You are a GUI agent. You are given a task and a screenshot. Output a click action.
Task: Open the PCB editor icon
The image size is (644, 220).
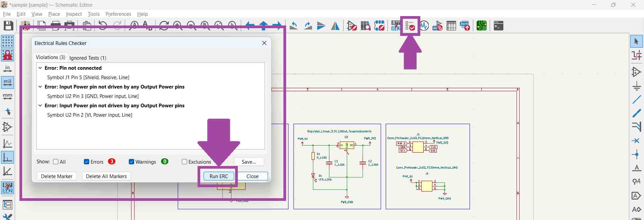click(482, 26)
